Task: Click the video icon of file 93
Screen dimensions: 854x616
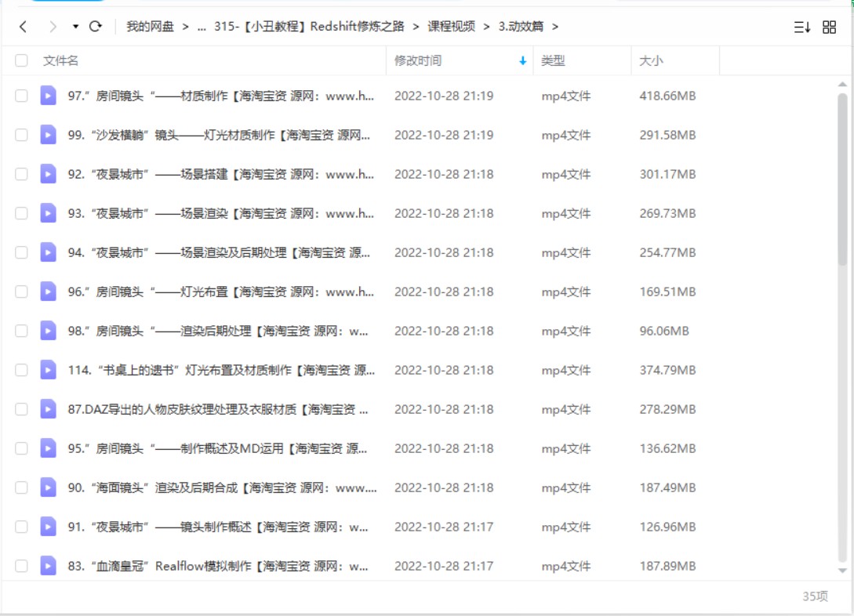Action: (48, 213)
